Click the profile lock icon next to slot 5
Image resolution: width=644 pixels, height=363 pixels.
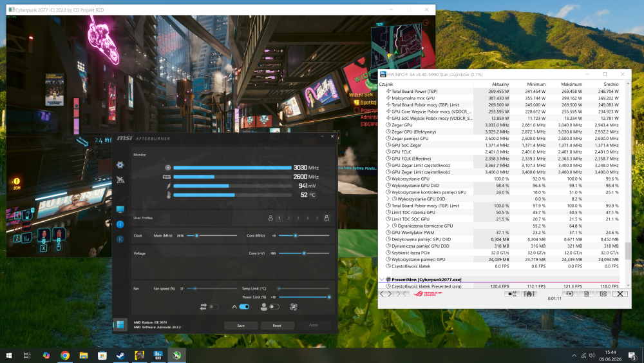tap(327, 218)
